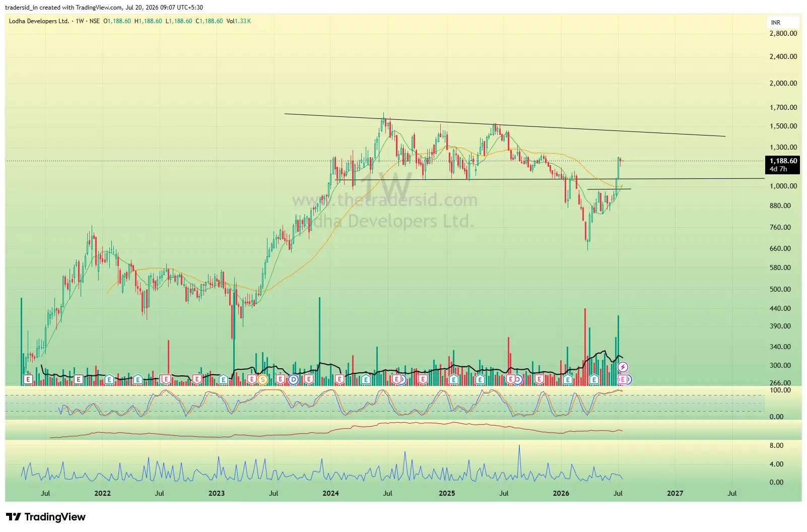Select the red E earnings marker at October 2025
Image resolution: width=807 pixels, height=532 pixels.
[x=539, y=379]
